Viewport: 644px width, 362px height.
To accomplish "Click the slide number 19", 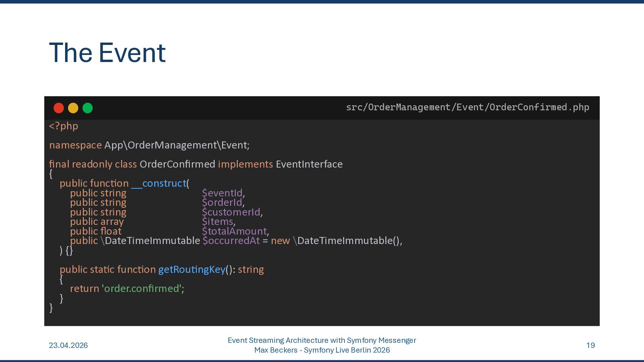I will (x=590, y=345).
